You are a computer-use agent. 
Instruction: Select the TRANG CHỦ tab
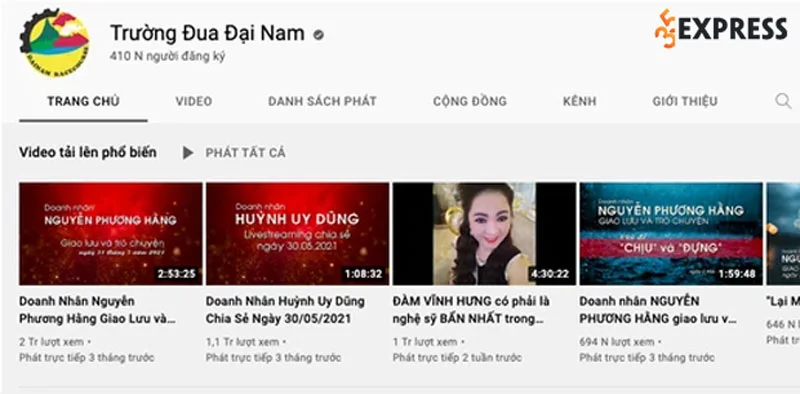click(83, 101)
